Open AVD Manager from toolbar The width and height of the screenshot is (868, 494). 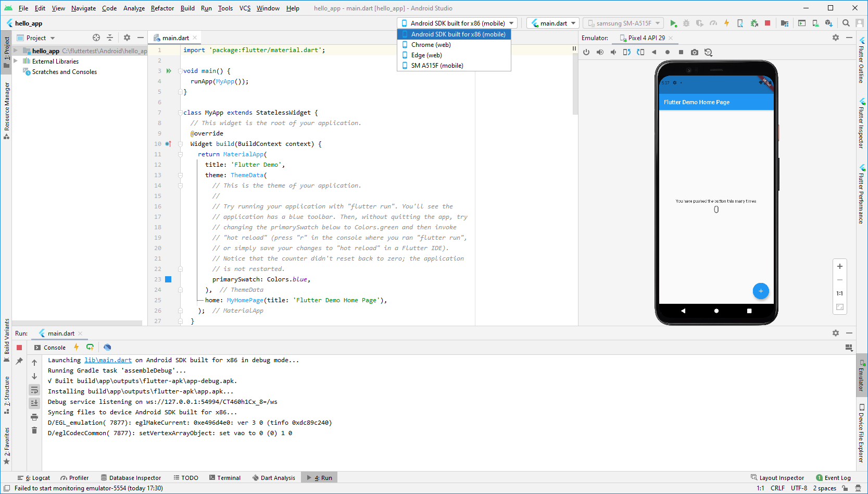[x=815, y=23]
